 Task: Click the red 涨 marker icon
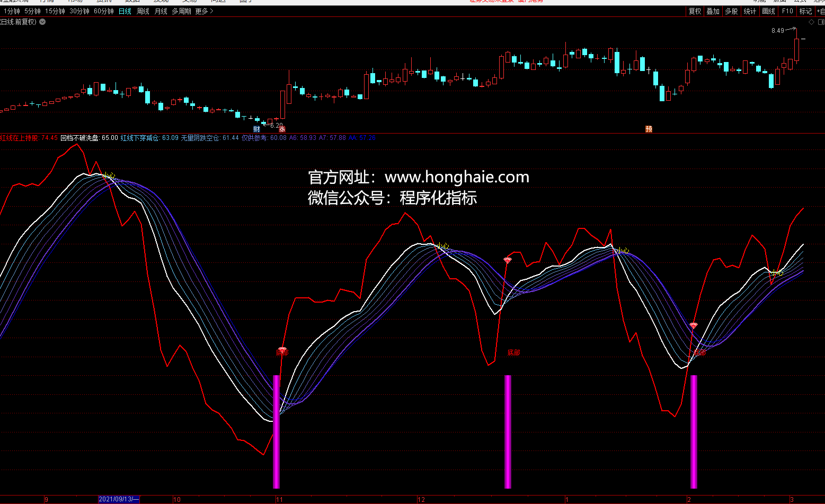[x=282, y=129]
